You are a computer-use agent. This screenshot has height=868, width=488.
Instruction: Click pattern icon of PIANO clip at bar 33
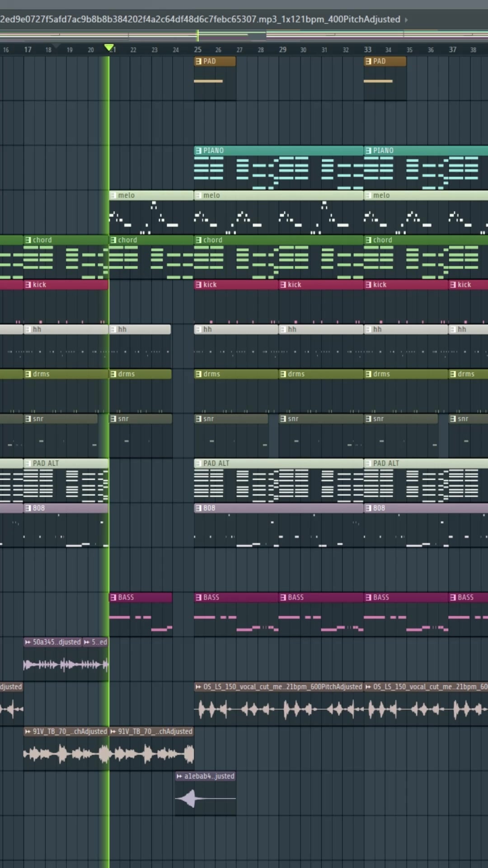[x=368, y=151]
